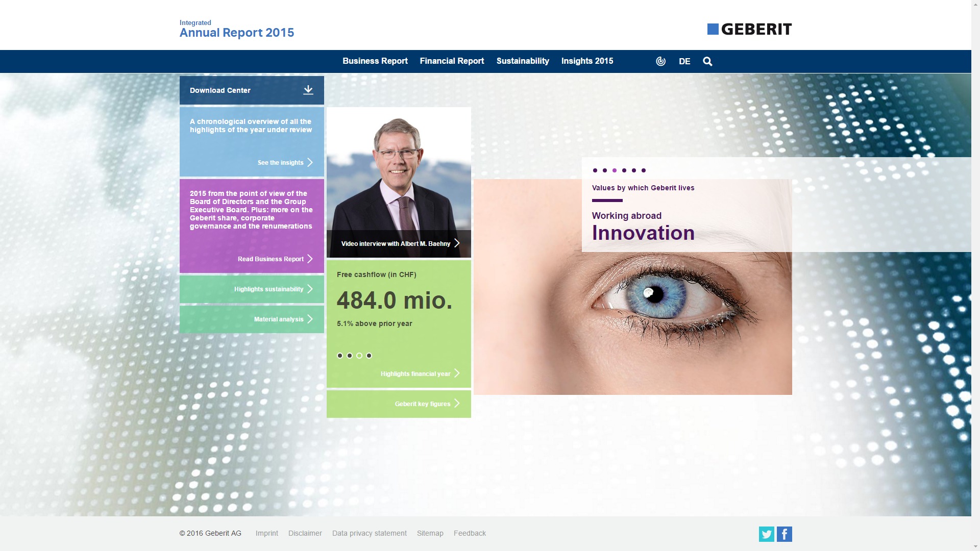
Task: Open the Facebook icon in footer
Action: tap(785, 534)
